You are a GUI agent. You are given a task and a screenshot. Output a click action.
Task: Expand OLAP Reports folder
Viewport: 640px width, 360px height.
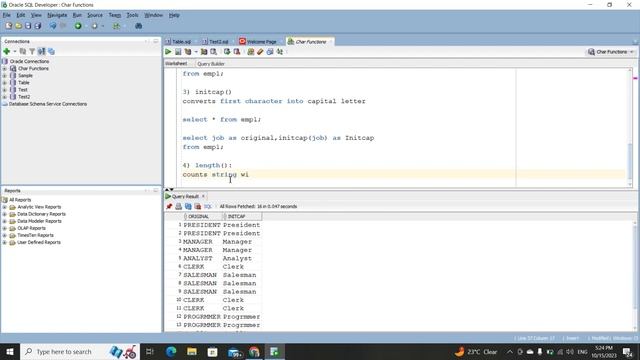pos(4,228)
